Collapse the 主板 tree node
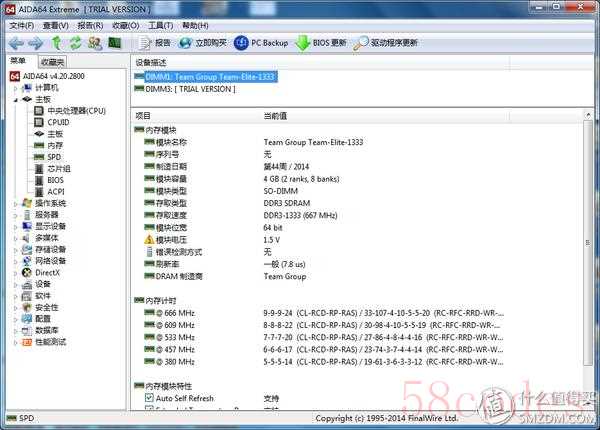Image resolution: width=600 pixels, height=430 pixels. (x=15, y=100)
